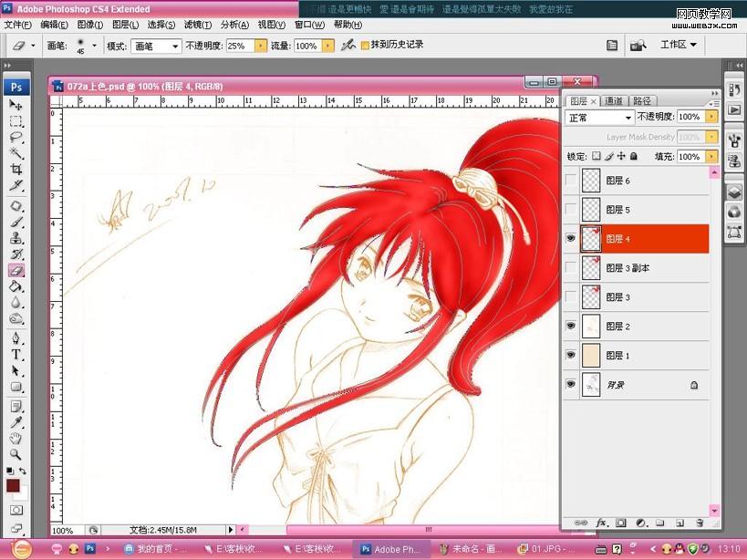This screenshot has height=560, width=747.
Task: Open the 工作区 workspace dropdown
Action: 679,45
